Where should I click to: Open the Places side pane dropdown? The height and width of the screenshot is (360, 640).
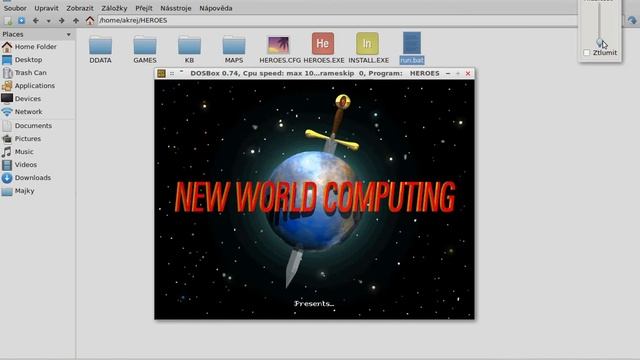(69, 34)
